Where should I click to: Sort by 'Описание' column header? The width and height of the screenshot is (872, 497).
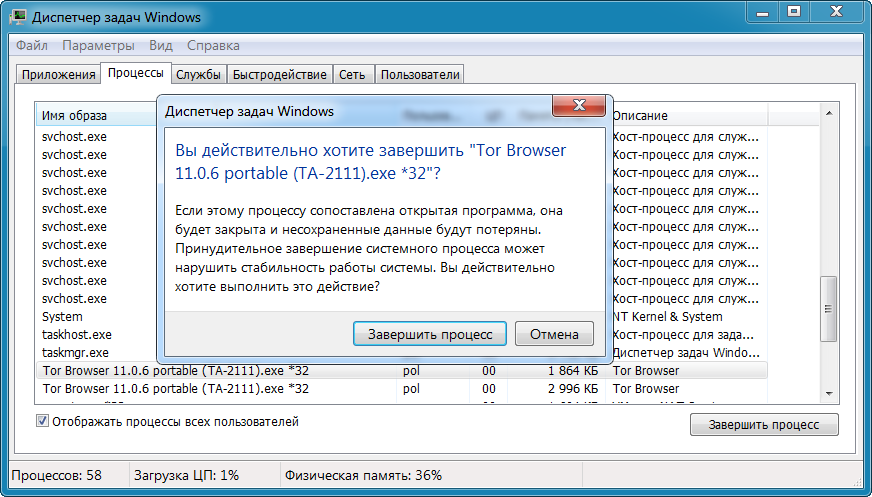click(690, 116)
